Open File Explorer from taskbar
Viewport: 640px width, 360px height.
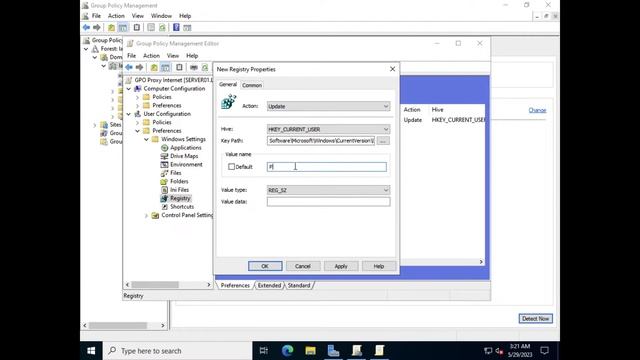pyautogui.click(x=311, y=351)
